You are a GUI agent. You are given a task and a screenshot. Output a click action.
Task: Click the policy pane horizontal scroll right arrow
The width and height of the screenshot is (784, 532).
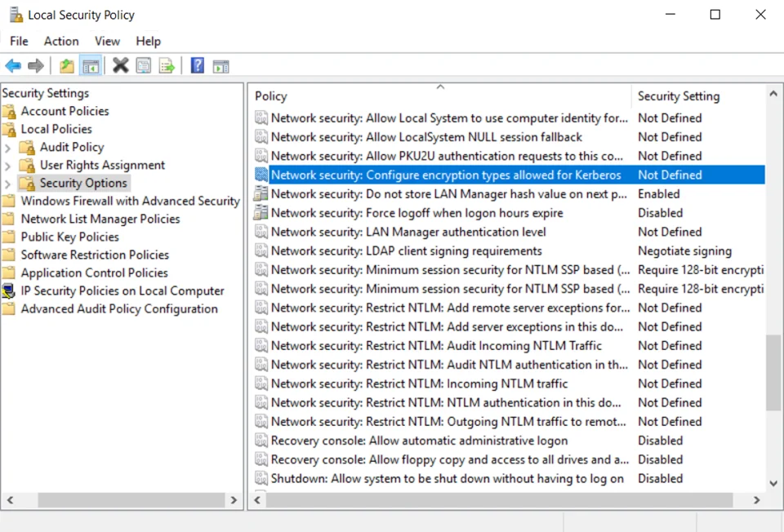click(756, 499)
